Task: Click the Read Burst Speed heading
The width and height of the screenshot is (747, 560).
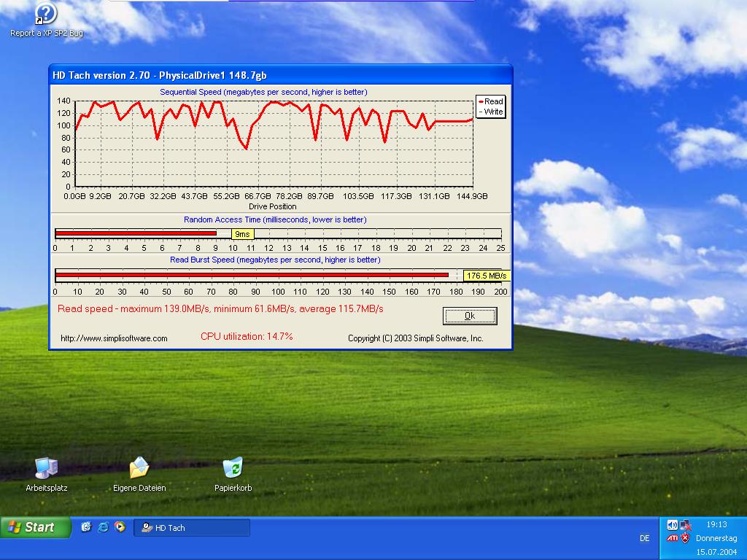Action: pyautogui.click(x=275, y=260)
